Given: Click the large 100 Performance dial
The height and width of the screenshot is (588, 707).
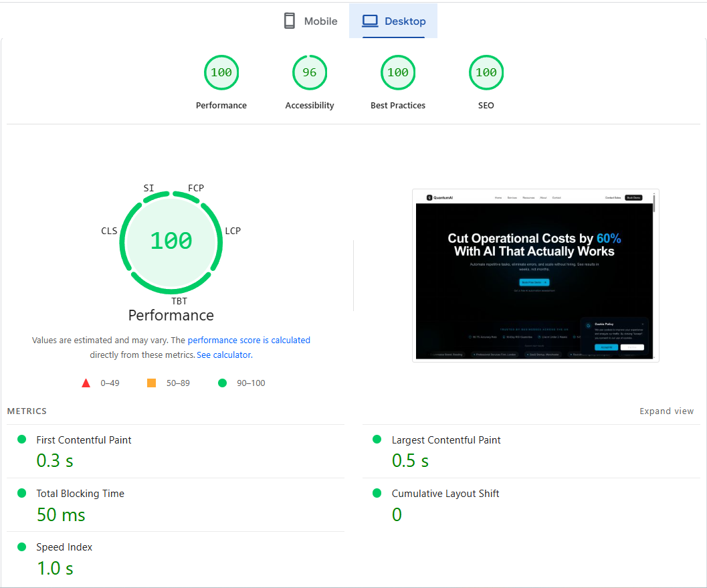Looking at the screenshot, I should 171,242.
